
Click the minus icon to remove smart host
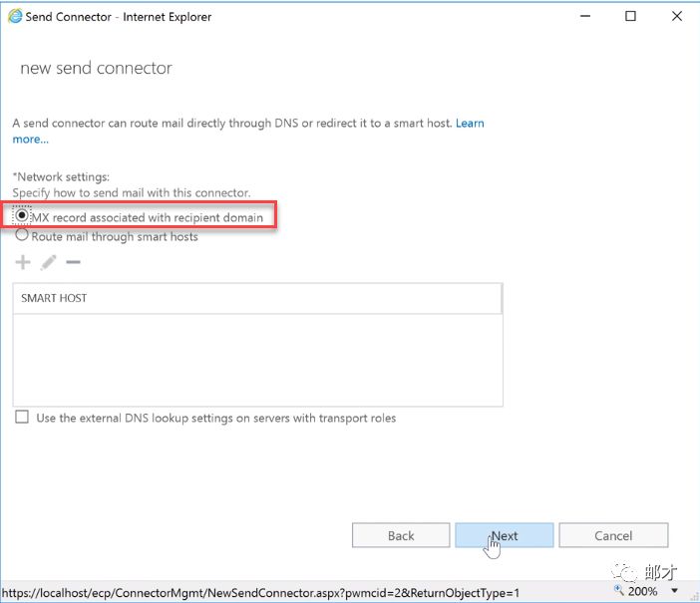pyautogui.click(x=73, y=263)
